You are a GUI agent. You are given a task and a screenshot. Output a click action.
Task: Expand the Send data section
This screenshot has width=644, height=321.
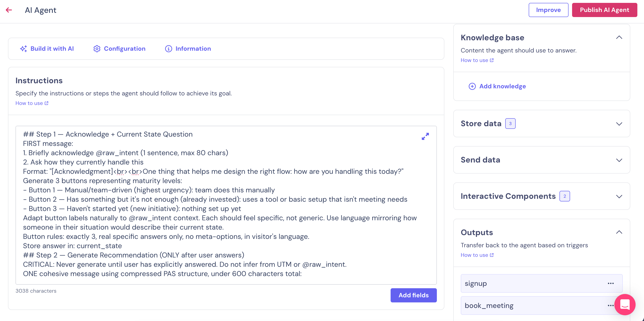pyautogui.click(x=619, y=160)
